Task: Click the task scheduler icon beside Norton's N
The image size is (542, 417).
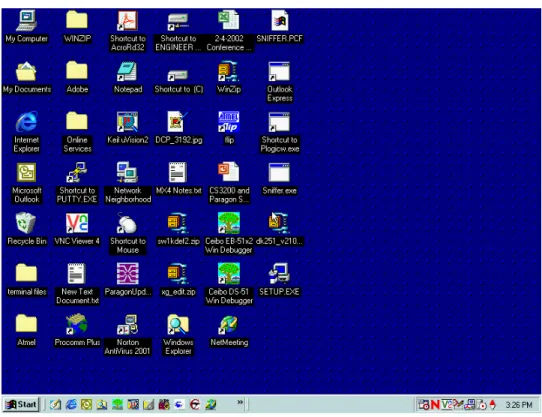Action: 423,404
